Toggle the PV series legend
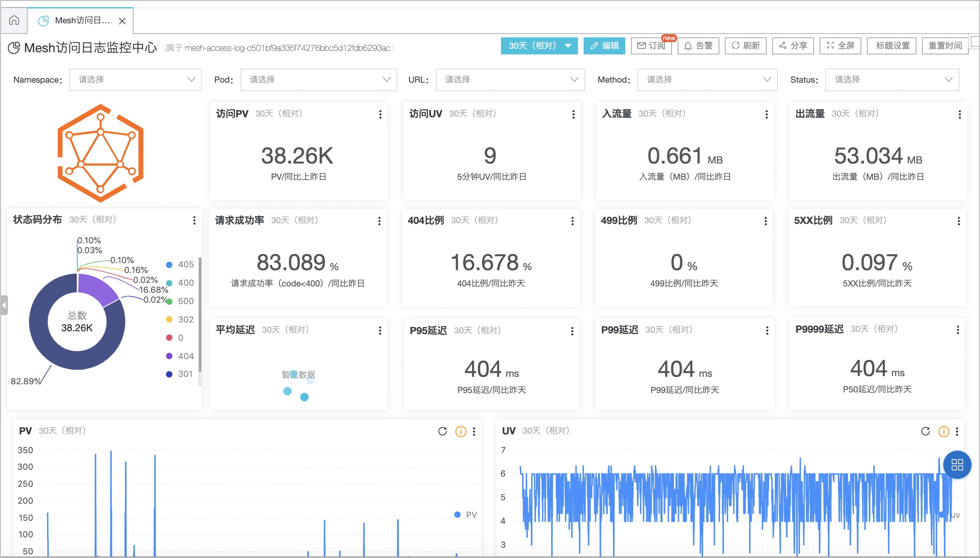This screenshot has width=980, height=558. 465,515
